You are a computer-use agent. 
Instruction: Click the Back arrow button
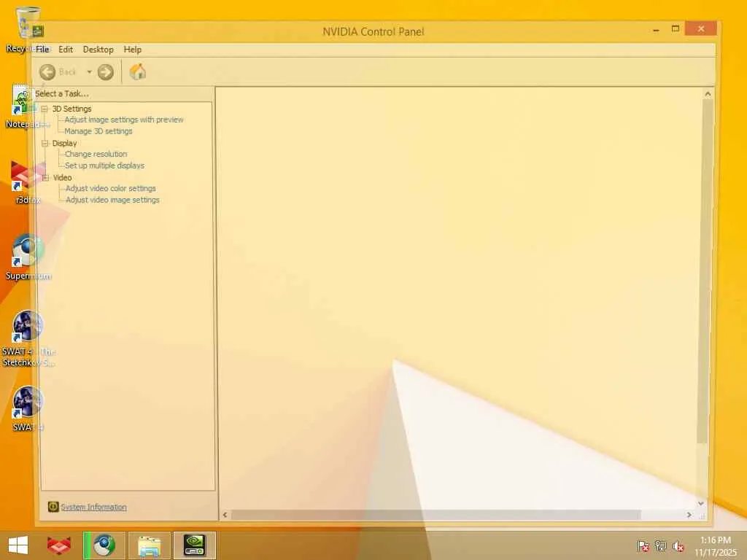point(47,72)
